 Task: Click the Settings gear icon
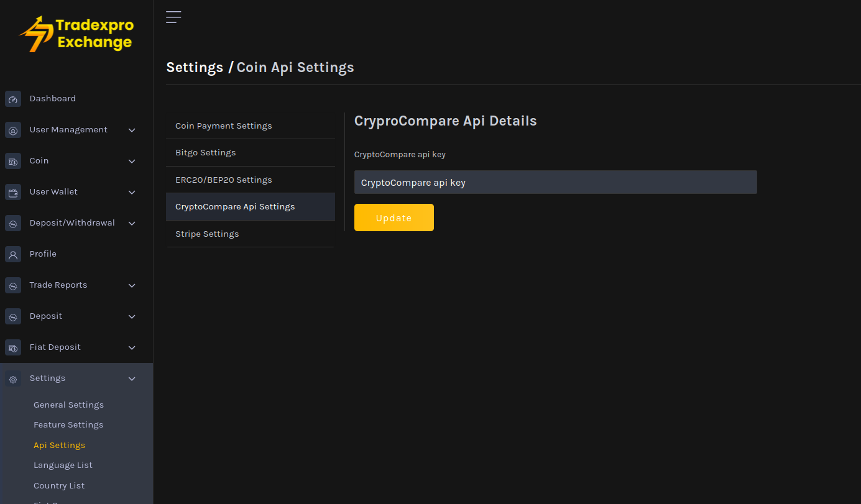coord(13,379)
